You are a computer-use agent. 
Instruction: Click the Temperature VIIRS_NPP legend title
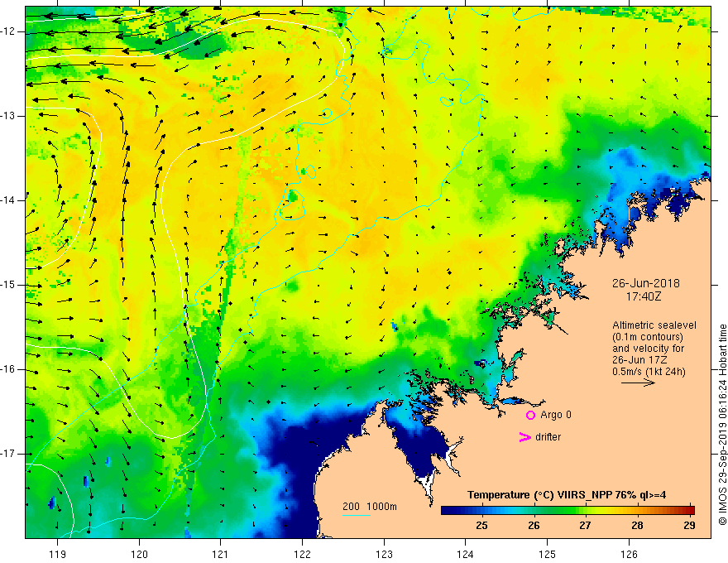(567, 495)
